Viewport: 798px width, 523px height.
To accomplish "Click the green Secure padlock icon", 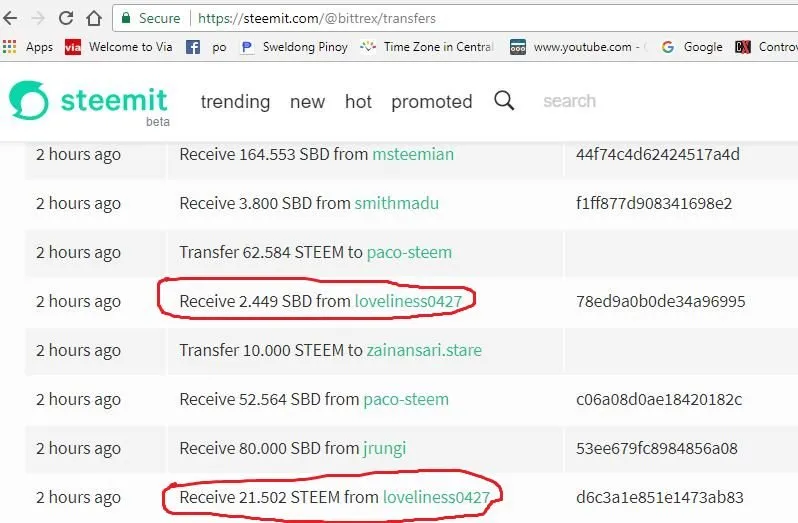I will point(126,18).
